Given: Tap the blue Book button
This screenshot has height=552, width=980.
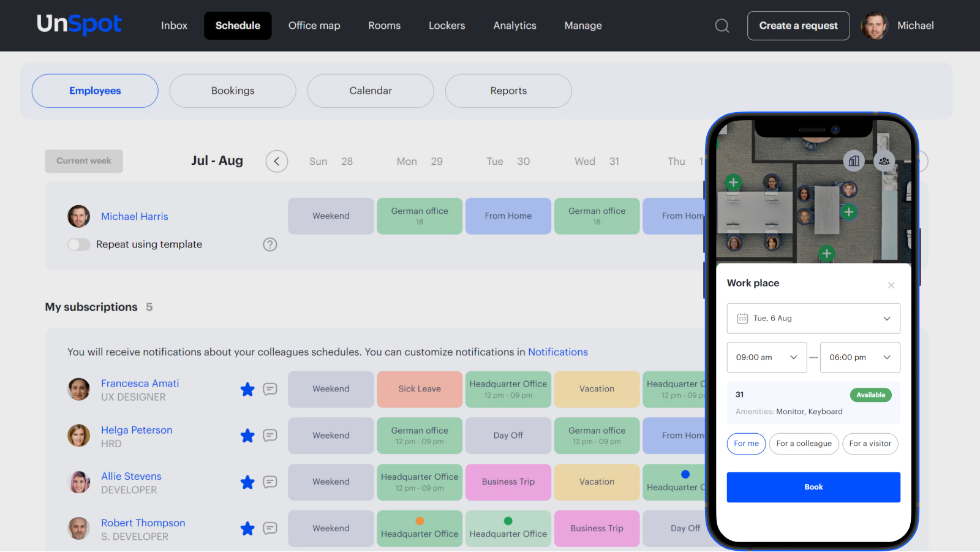Looking at the screenshot, I should 813,487.
